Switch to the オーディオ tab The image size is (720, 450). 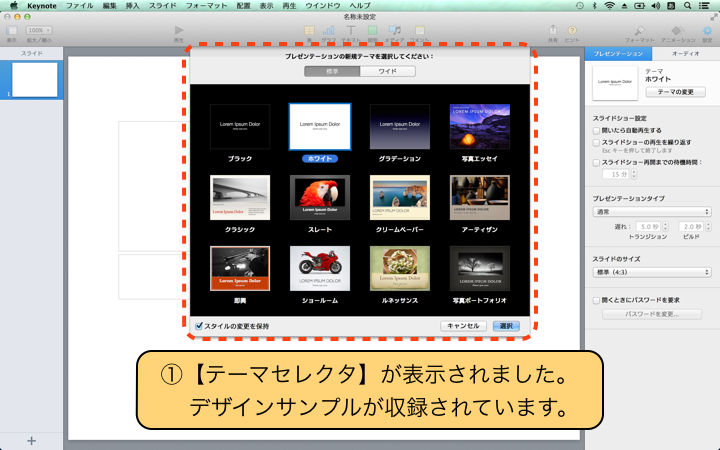point(686,54)
